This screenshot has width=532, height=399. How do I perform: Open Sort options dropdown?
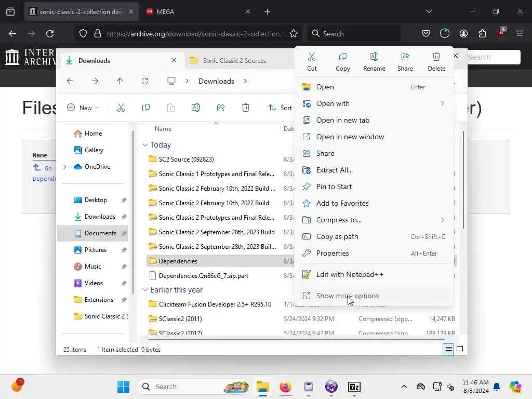(280, 108)
